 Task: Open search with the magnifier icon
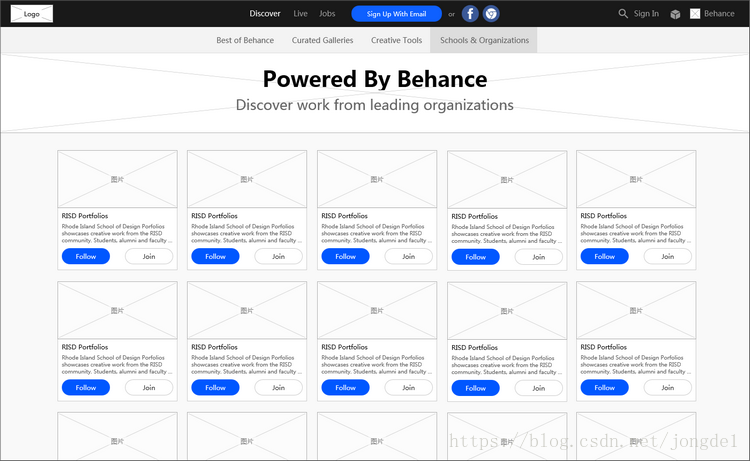[623, 13]
